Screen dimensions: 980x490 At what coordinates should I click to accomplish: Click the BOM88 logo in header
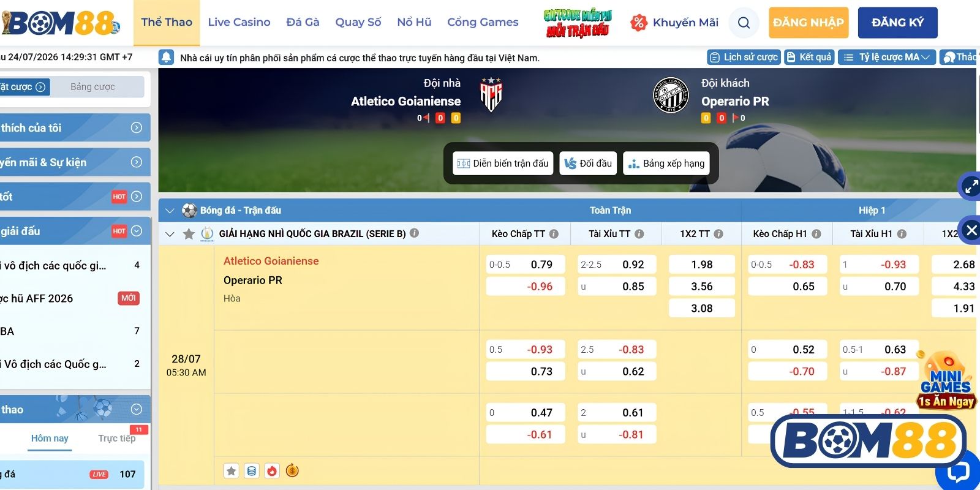click(61, 23)
